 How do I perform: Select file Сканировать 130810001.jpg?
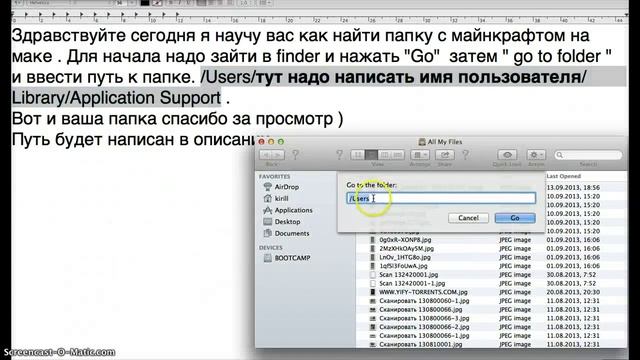click(x=421, y=344)
